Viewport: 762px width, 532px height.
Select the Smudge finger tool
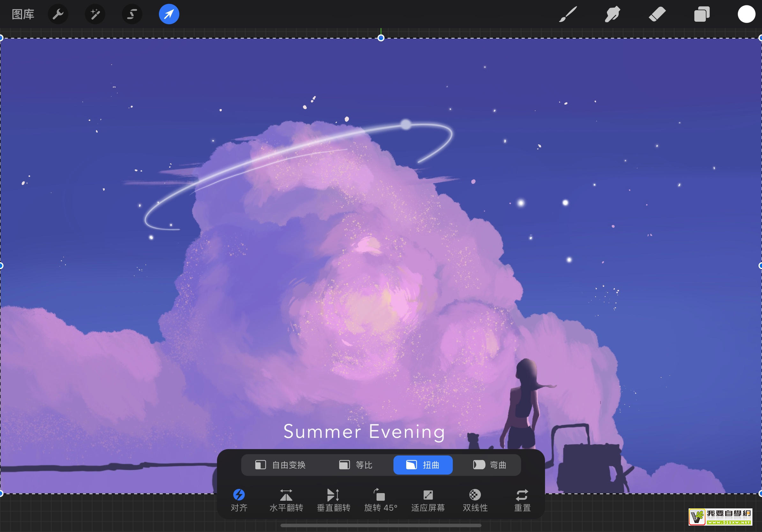click(x=612, y=14)
